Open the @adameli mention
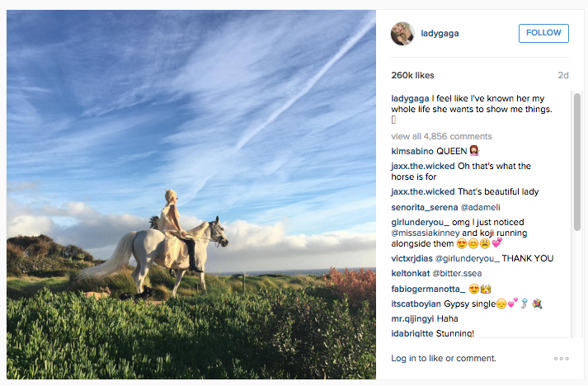Viewport: 588px width, 386px height. (x=480, y=208)
